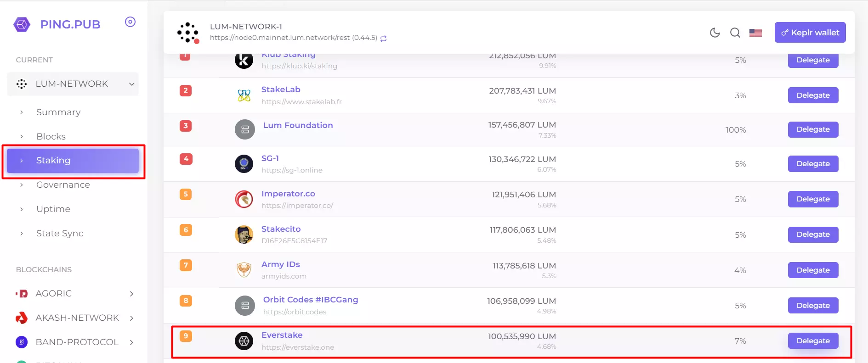Click the PING.PUB hexagon logo

point(22,24)
